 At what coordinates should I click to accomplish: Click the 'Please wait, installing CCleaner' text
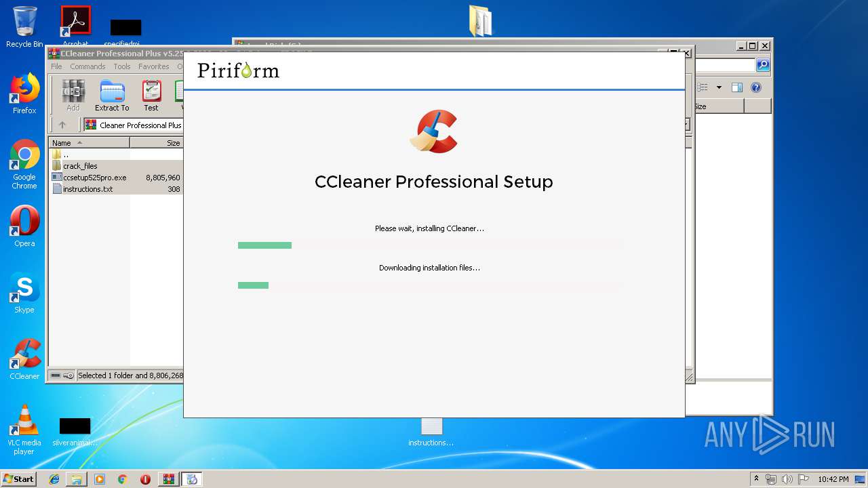tap(429, 228)
